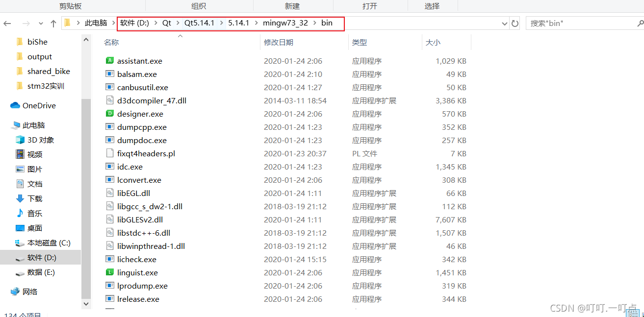Select licheck.exe file
The width and height of the screenshot is (644, 317).
(x=137, y=259)
